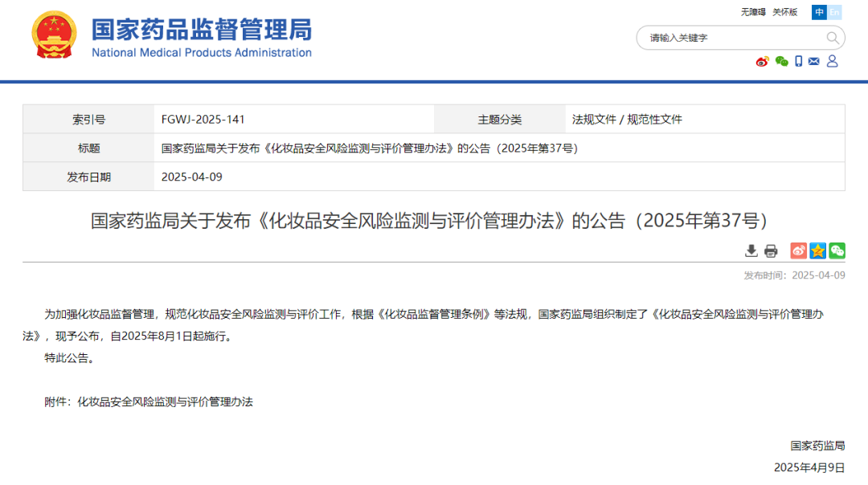The width and height of the screenshot is (868, 485).
Task: Open the mobile app icon
Action: (798, 61)
